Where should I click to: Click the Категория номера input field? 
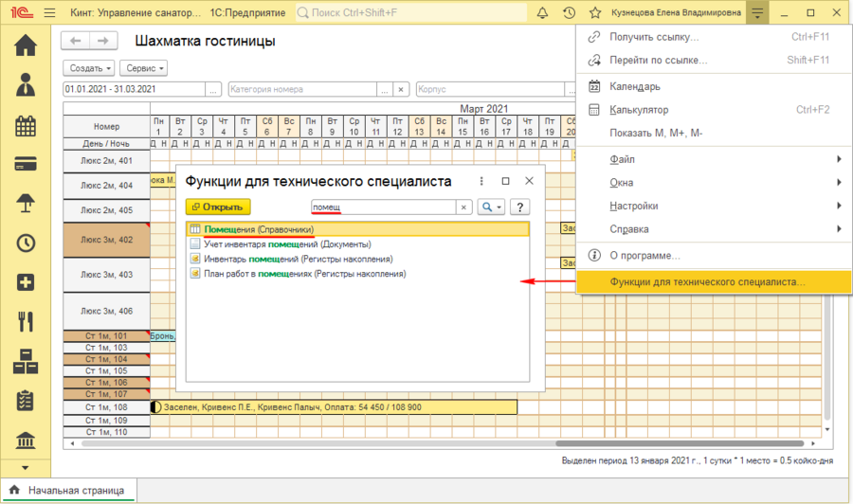click(x=302, y=89)
